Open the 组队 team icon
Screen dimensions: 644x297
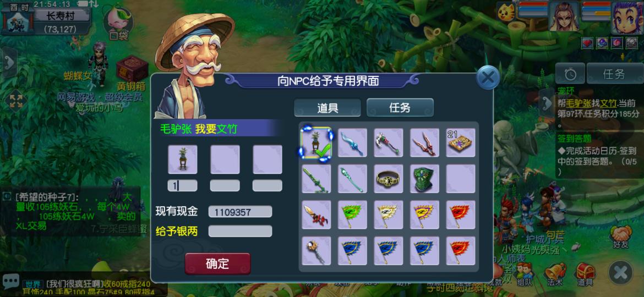tap(525, 273)
